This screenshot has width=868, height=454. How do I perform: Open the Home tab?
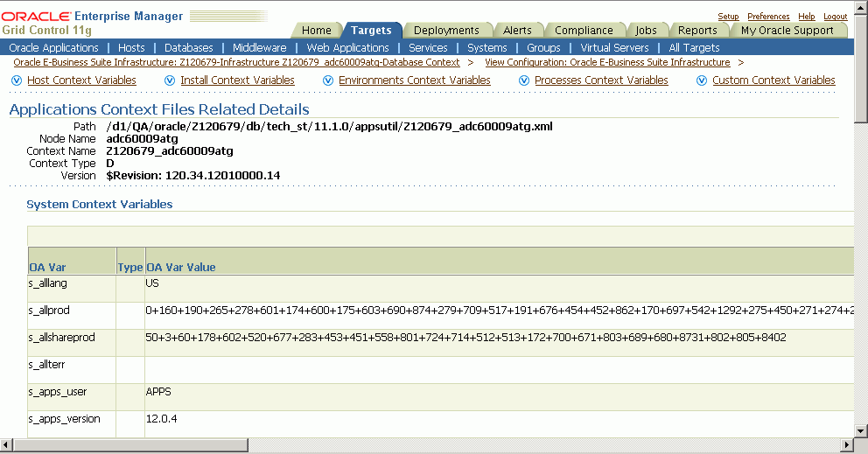point(316,31)
